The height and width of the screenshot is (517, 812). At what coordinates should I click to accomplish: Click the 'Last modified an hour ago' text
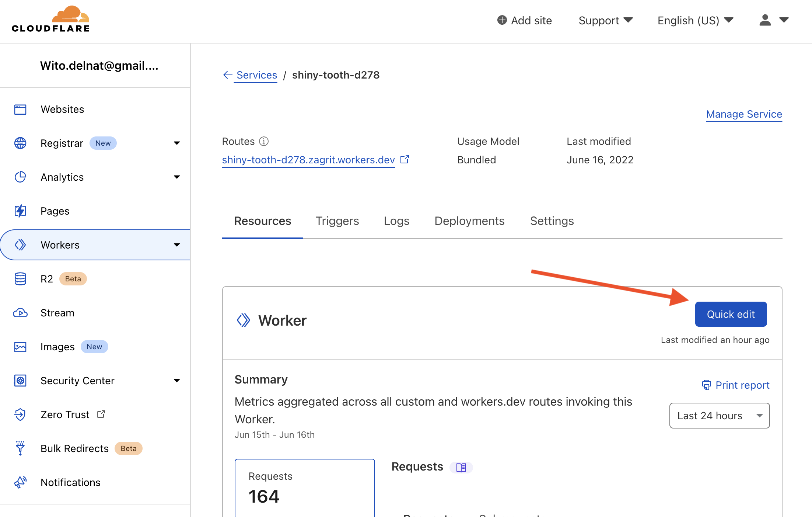tap(715, 340)
